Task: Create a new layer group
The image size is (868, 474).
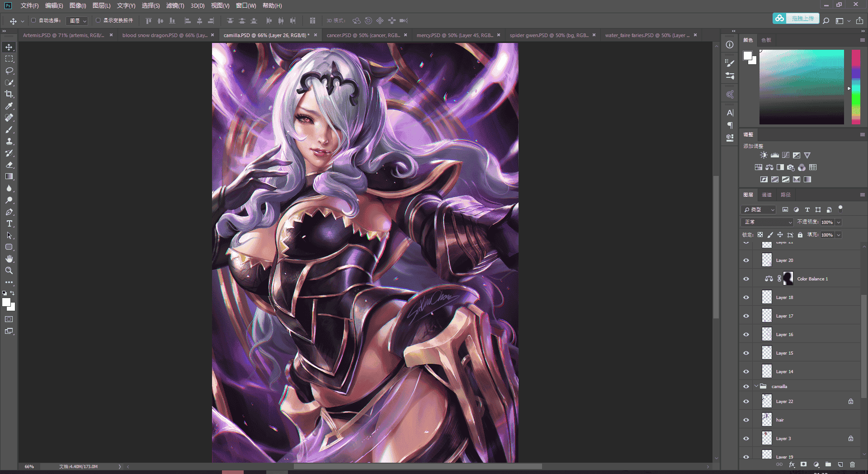Action: click(828, 465)
